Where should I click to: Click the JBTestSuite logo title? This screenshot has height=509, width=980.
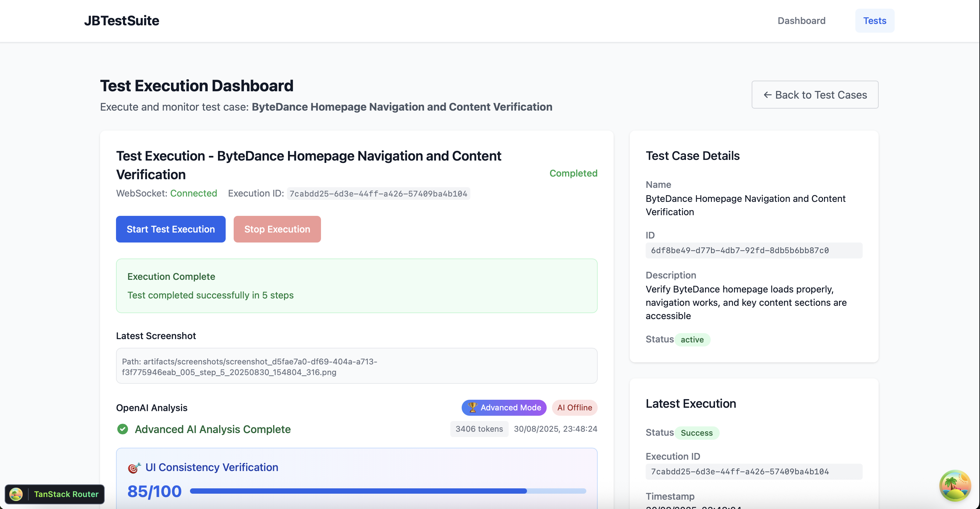pyautogui.click(x=121, y=21)
